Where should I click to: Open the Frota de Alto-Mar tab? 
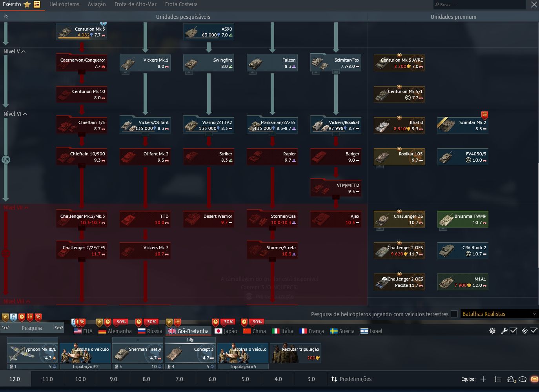135,4
